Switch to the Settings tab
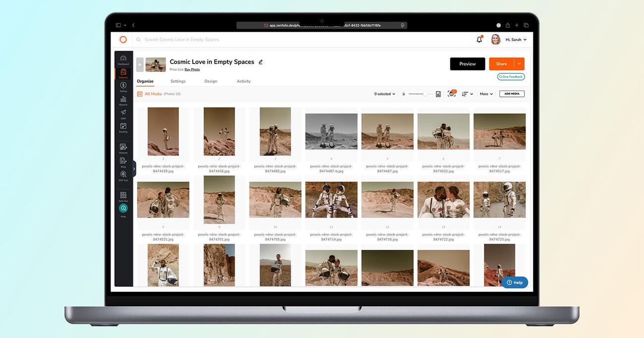 pos(178,81)
